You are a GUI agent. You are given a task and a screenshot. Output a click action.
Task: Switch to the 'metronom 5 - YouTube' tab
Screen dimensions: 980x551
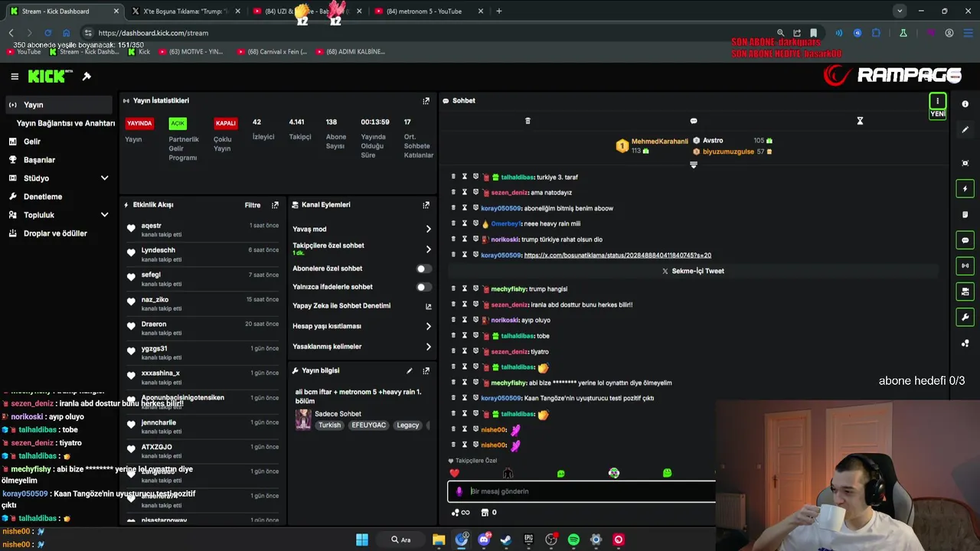pyautogui.click(x=429, y=11)
